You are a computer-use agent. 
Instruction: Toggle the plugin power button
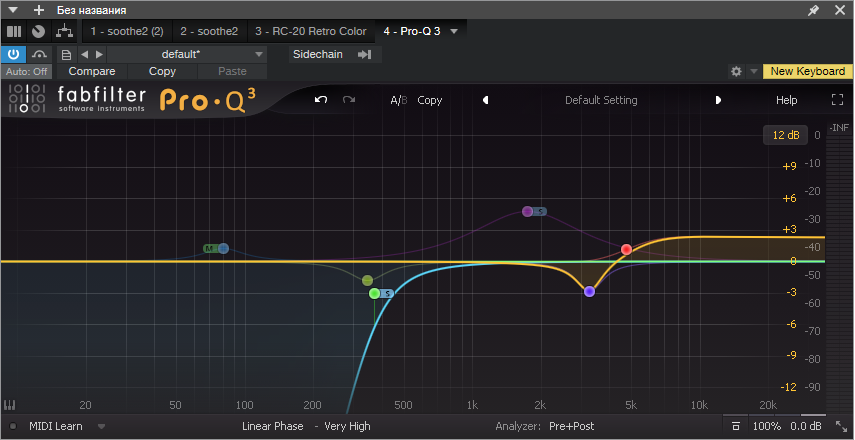click(14, 54)
